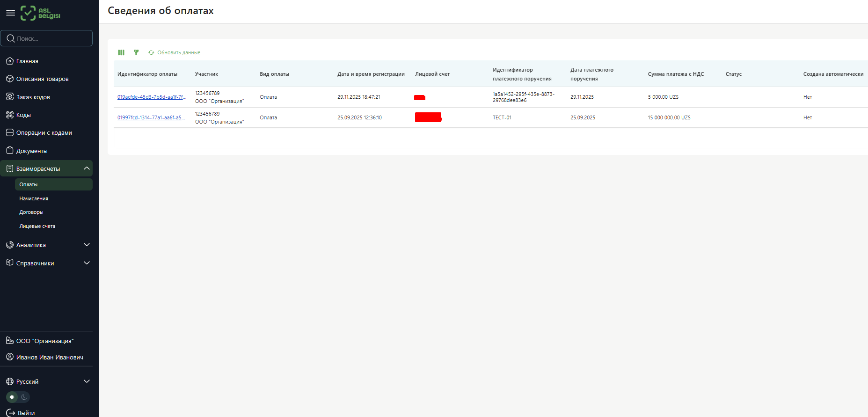Click the 29.11.2025 18:47:21 timestamp cell
868x417 pixels.
[359, 97]
